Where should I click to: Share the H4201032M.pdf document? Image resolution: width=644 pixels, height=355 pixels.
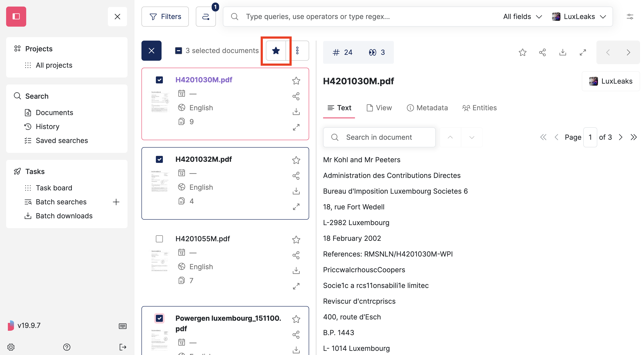click(296, 176)
